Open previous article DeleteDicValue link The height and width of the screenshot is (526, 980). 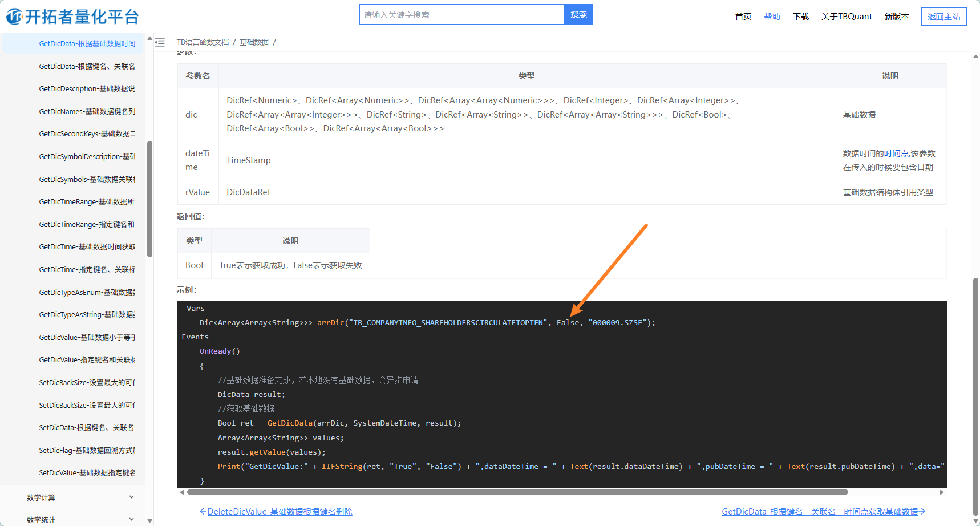pos(276,512)
